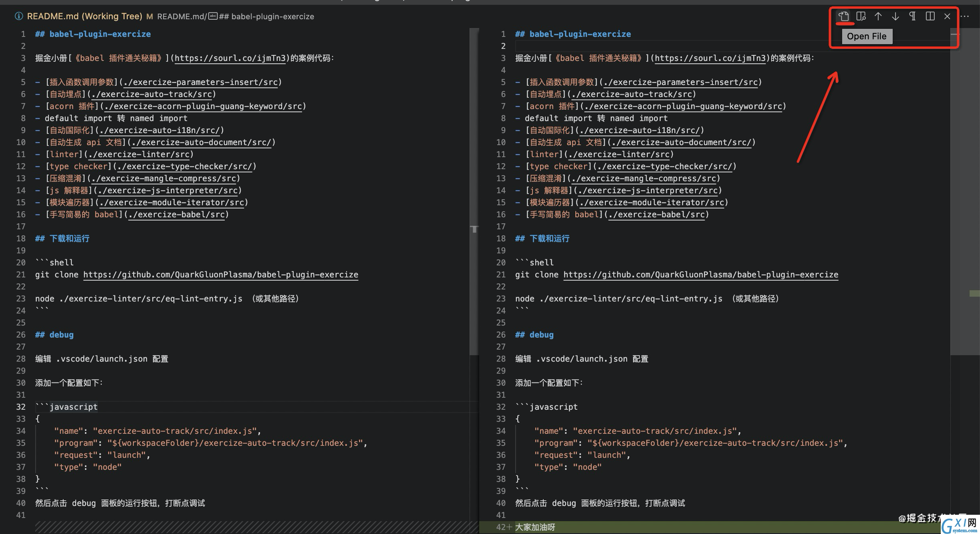Click the 'default import 转 named import' line in the left pane
The width and height of the screenshot is (980, 534).
[111, 118]
